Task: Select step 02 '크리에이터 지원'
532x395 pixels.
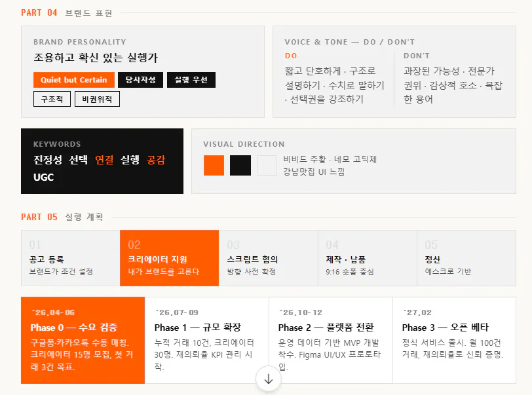Action: click(169, 258)
